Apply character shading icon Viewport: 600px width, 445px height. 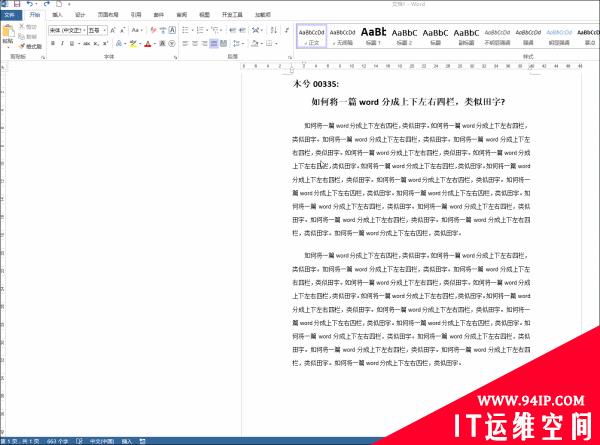click(x=163, y=44)
